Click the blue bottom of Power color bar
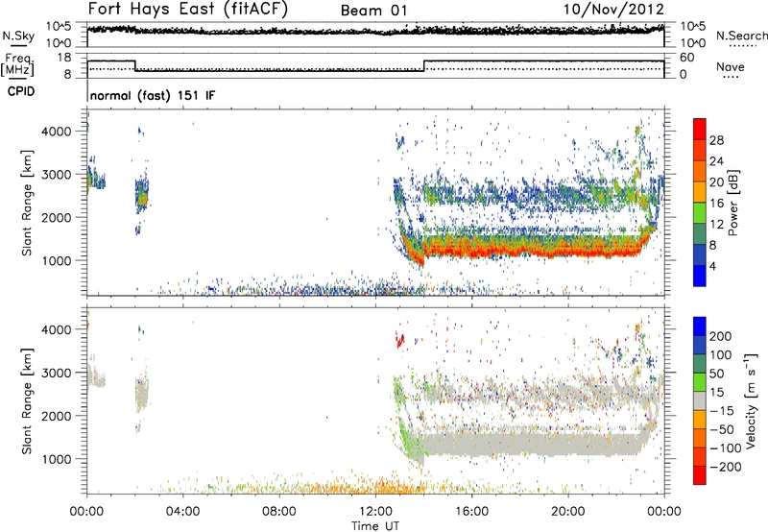Image resolution: width=768 pixels, height=532 pixels. pyautogui.click(x=700, y=276)
